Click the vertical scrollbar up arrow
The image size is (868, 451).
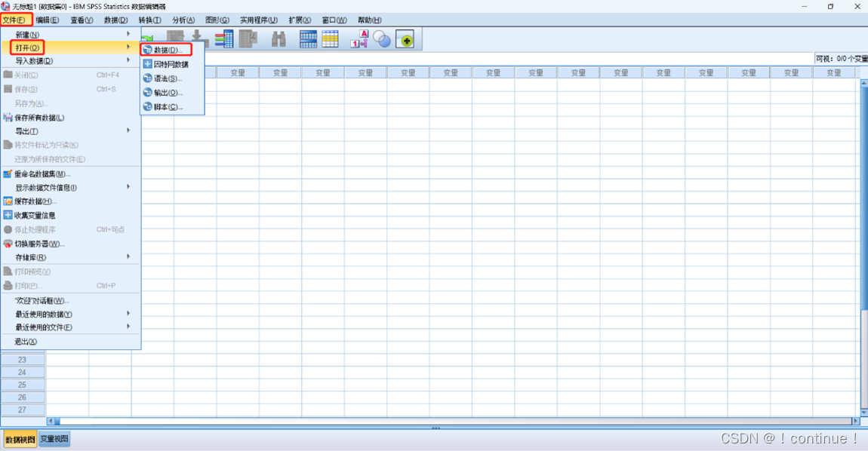click(864, 83)
